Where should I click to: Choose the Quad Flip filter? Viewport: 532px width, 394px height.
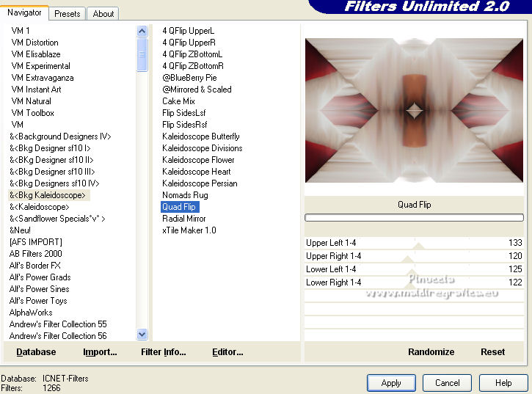(x=180, y=207)
